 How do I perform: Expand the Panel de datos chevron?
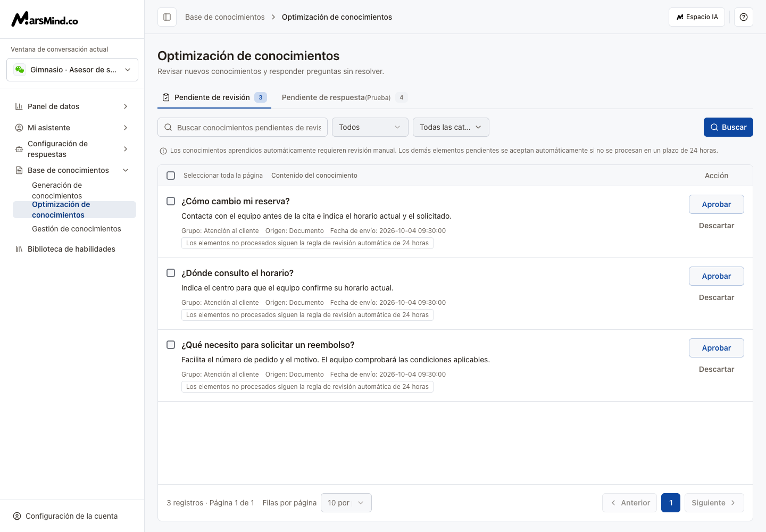click(x=126, y=106)
